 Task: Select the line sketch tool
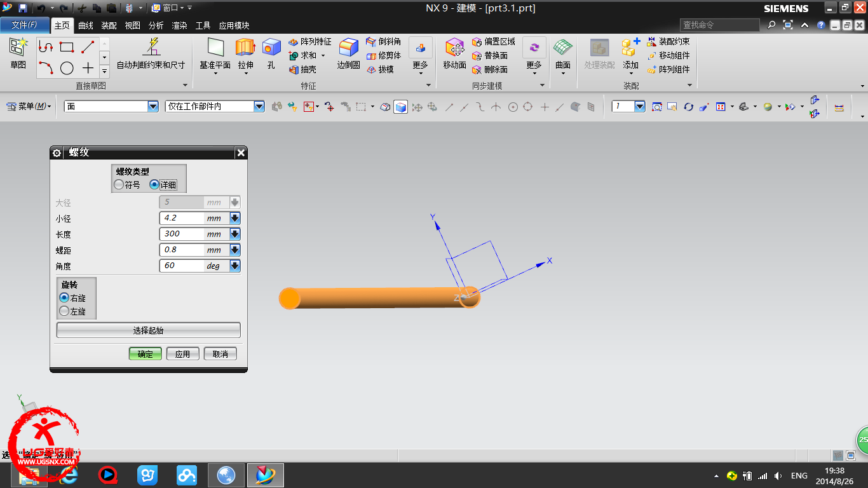coord(88,47)
